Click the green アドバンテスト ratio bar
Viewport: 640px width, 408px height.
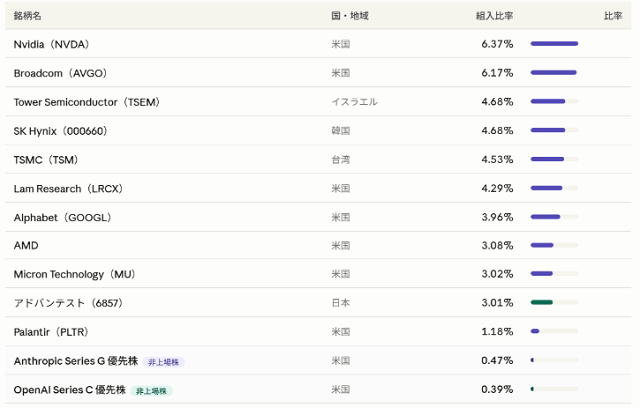click(x=542, y=303)
